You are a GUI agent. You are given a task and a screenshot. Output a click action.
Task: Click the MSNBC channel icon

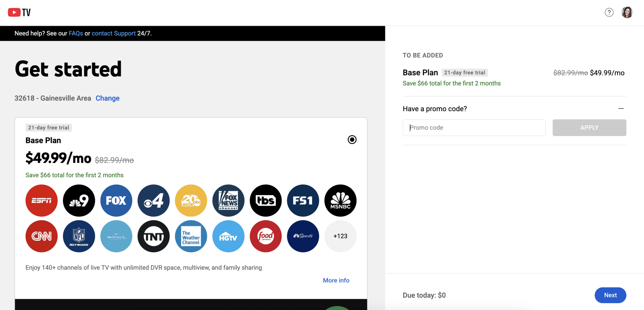coord(340,200)
